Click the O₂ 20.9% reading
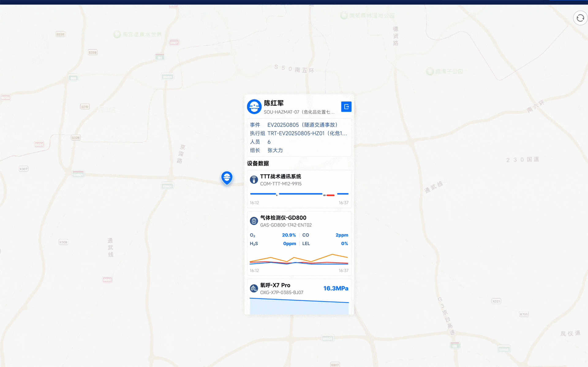The image size is (588, 367). (289, 235)
